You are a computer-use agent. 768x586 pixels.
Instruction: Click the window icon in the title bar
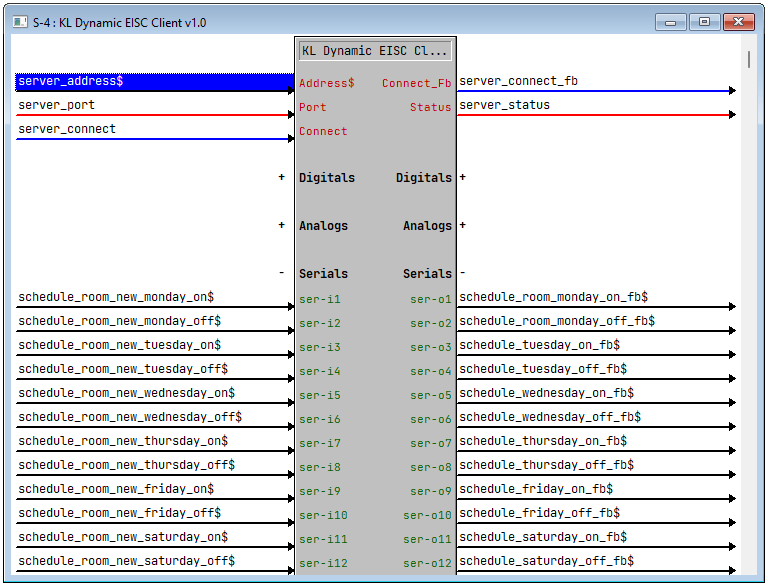tap(19, 22)
